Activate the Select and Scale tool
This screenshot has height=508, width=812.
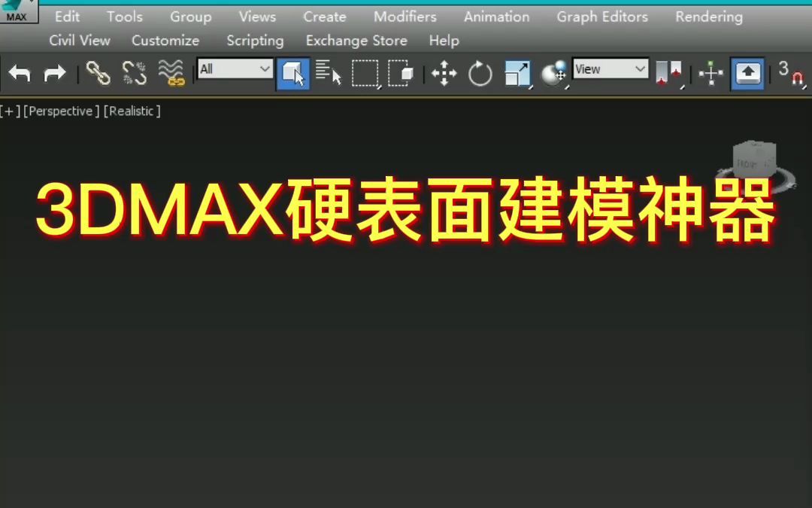tap(517, 73)
